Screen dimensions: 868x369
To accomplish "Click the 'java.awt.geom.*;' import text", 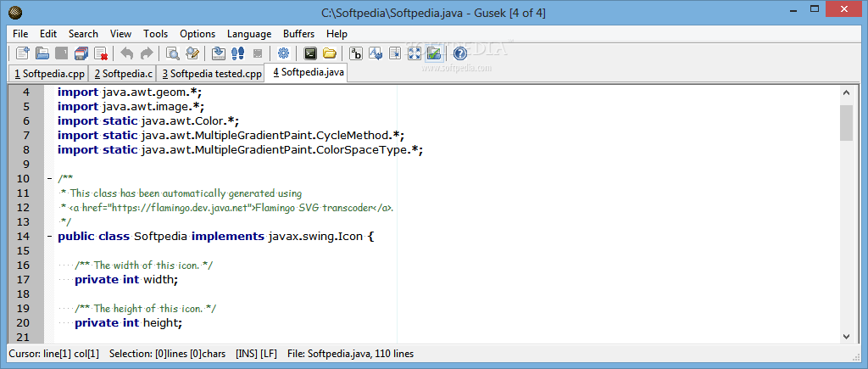I will click(153, 92).
